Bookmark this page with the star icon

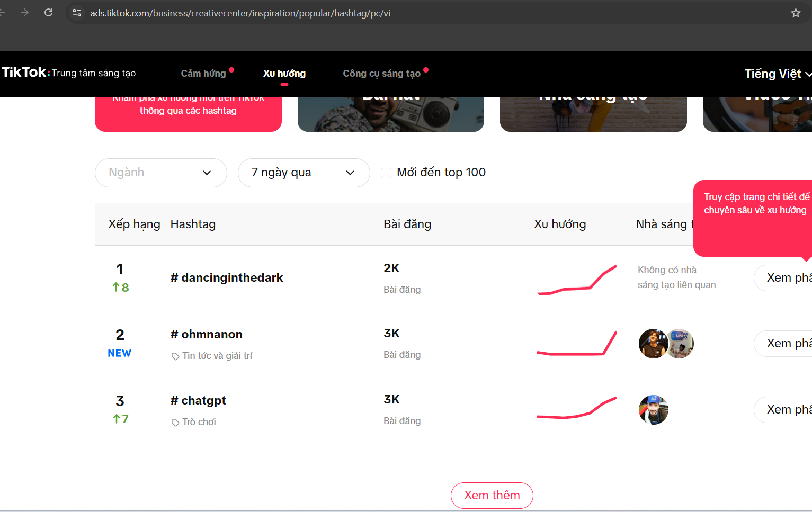[796, 13]
